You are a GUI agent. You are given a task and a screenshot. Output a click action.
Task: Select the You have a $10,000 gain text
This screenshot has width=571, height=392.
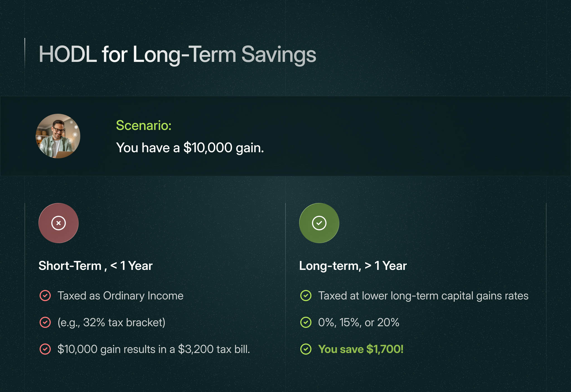tap(190, 148)
